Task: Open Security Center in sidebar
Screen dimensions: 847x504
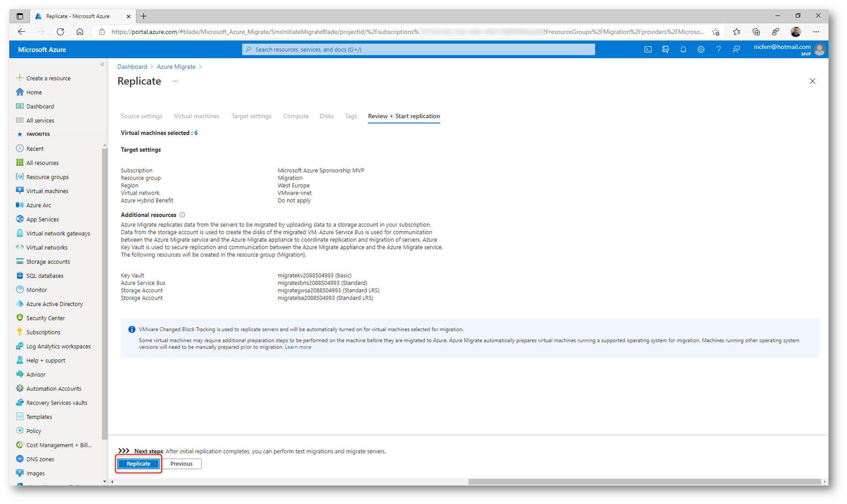Action: point(45,318)
